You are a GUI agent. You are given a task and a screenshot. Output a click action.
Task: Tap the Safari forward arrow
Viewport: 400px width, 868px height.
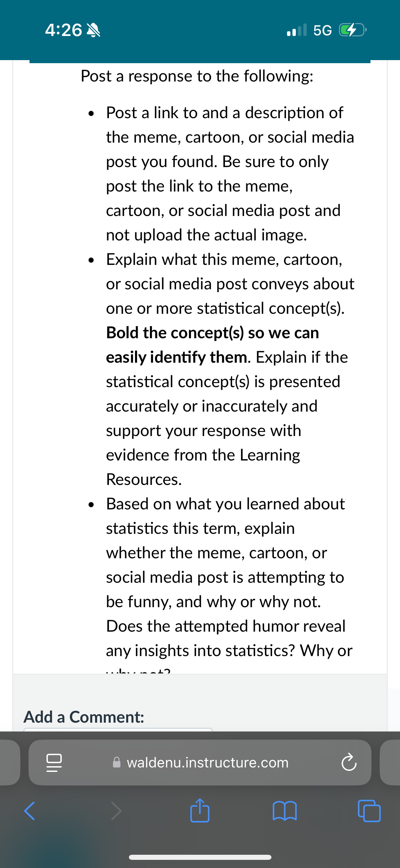coord(116,811)
